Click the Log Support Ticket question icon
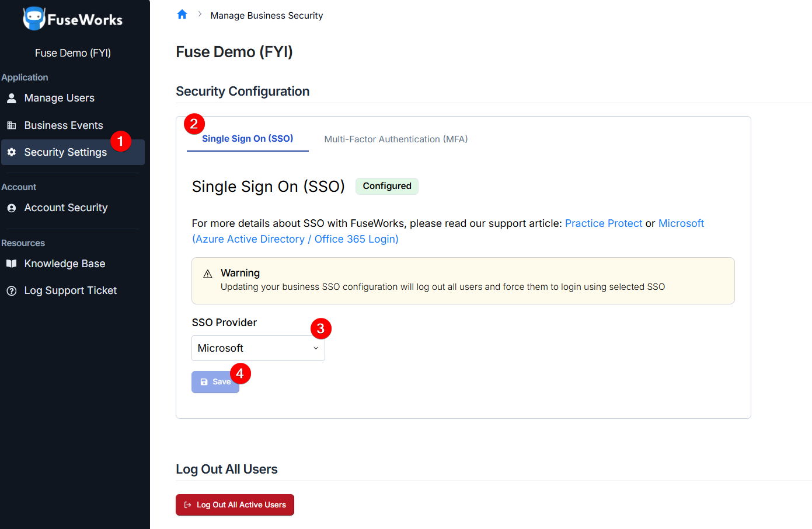The height and width of the screenshot is (529, 812). click(x=12, y=290)
